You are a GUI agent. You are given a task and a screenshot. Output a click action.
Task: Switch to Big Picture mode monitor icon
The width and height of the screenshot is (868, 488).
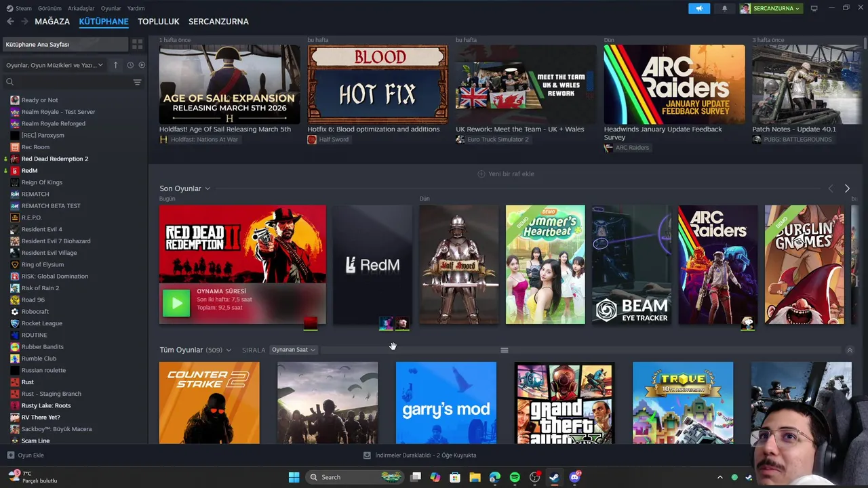pyautogui.click(x=814, y=8)
